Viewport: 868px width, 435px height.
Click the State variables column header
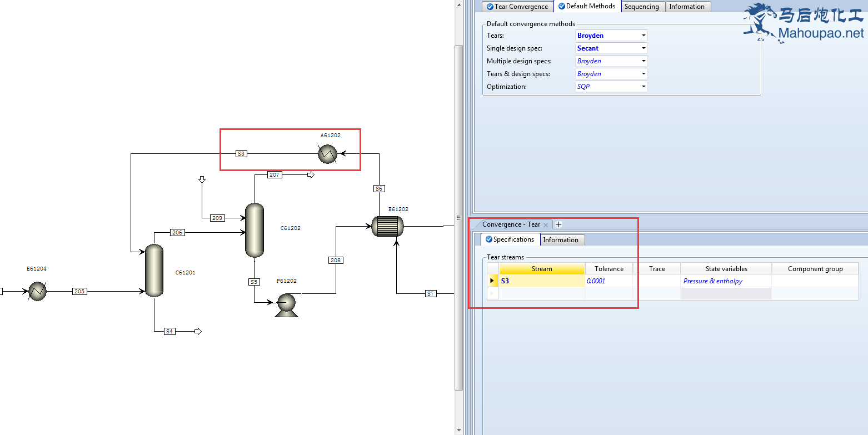click(x=726, y=269)
